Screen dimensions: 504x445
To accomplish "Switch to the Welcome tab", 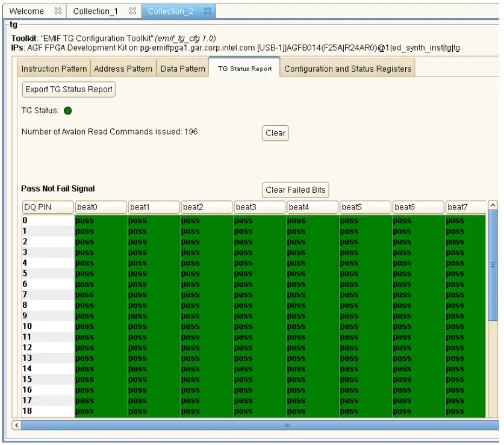I will (27, 10).
